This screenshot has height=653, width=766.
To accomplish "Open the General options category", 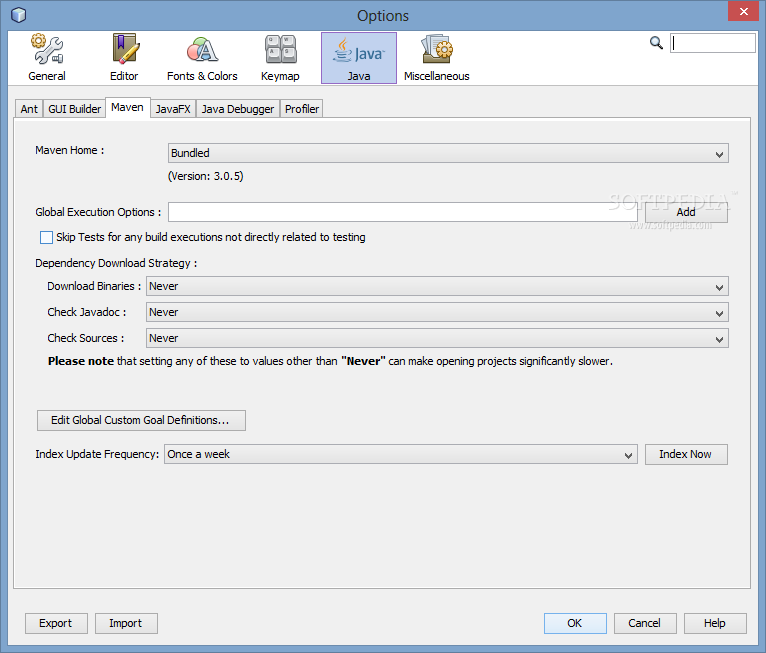I will 47,58.
